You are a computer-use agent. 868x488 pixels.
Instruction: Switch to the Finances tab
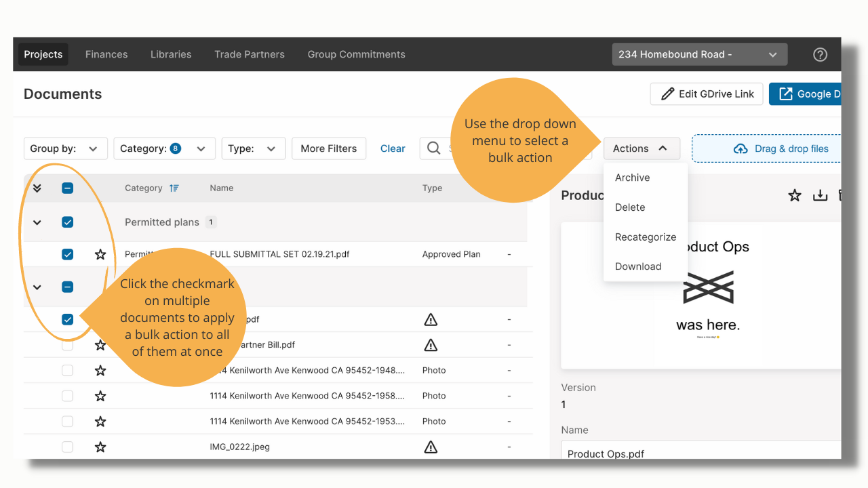(106, 54)
